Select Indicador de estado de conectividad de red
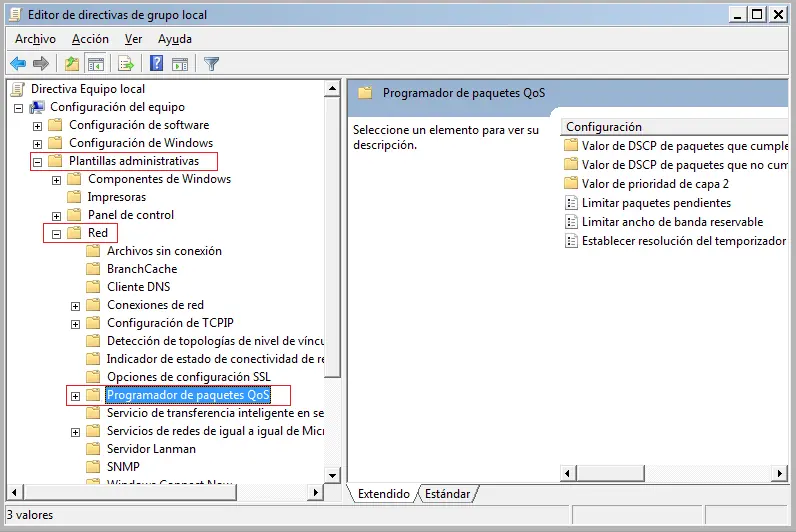Viewport: 796px width, 532px height. click(215, 359)
